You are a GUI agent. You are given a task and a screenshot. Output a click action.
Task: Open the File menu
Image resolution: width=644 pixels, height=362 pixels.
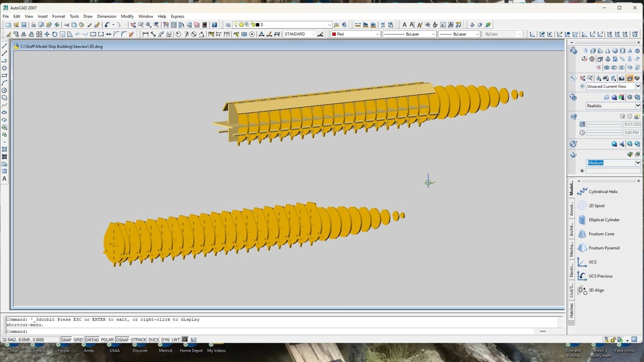[5, 17]
